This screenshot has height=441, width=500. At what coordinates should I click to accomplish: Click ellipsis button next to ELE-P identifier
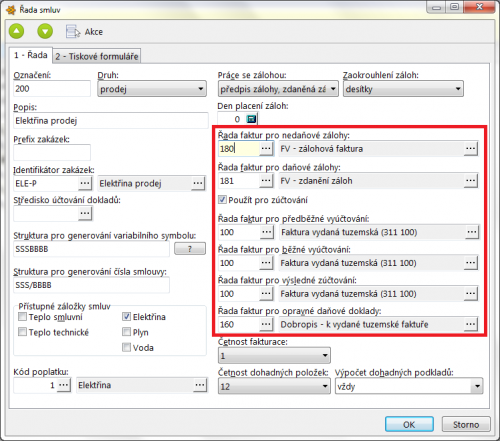coord(85,183)
